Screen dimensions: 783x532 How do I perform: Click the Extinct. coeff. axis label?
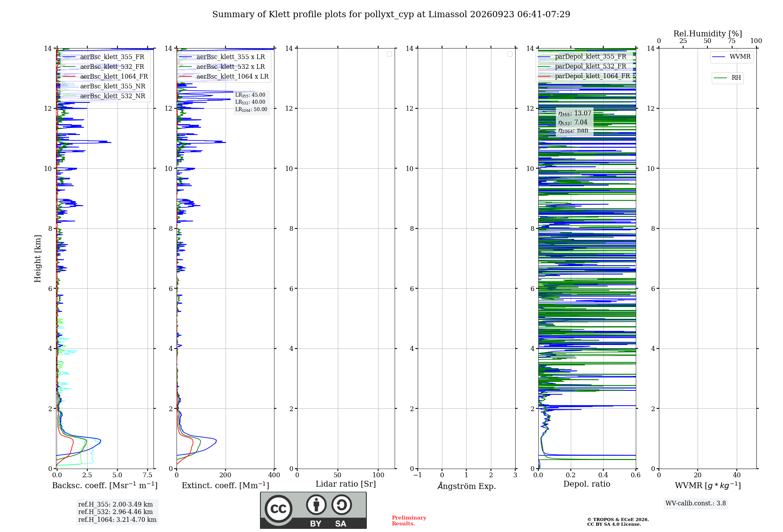point(226,485)
